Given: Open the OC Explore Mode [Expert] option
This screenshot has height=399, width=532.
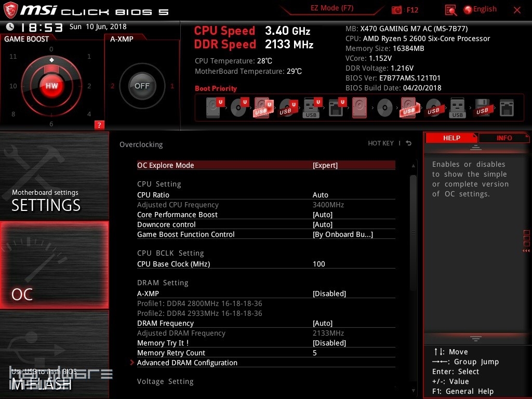Looking at the screenshot, I should click(x=266, y=165).
